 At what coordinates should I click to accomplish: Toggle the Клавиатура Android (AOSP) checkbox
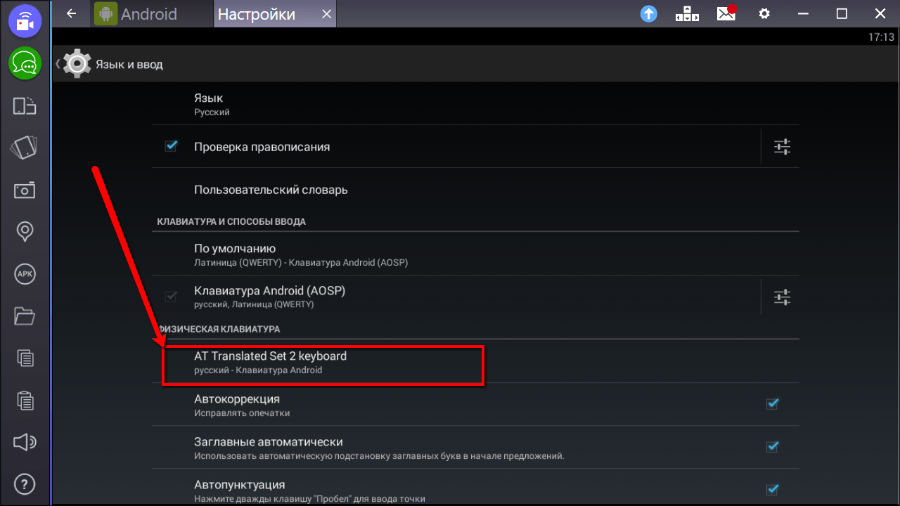[x=171, y=297]
